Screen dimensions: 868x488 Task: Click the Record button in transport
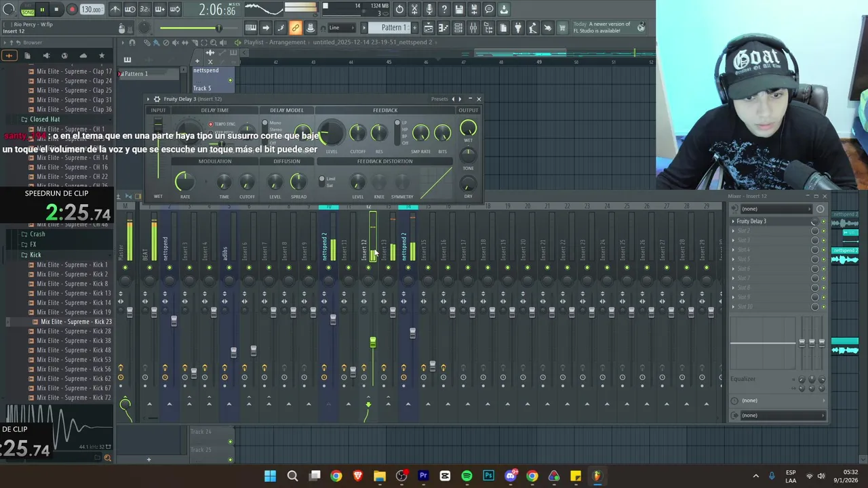71,9
